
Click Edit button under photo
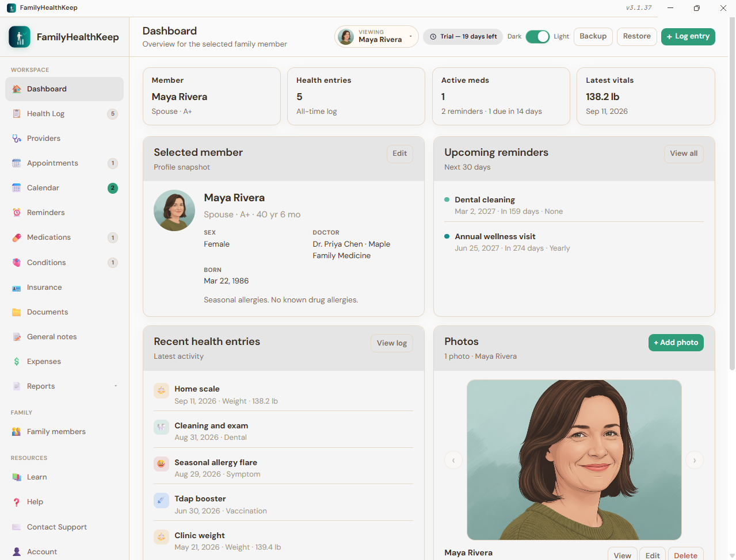pos(653,555)
